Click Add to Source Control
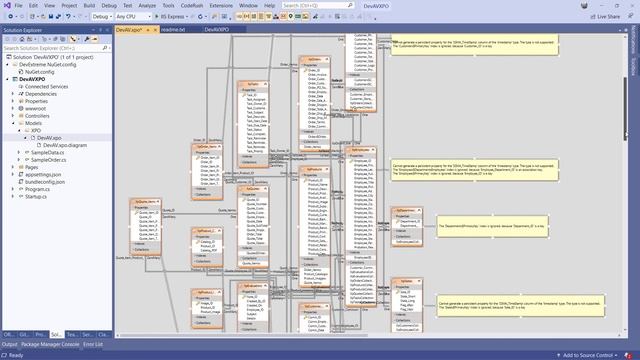 point(587,356)
